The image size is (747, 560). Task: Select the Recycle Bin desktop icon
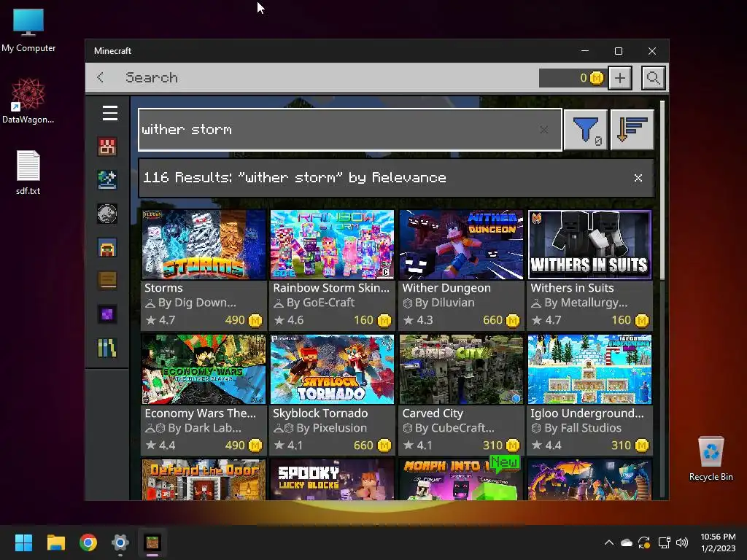[711, 459]
